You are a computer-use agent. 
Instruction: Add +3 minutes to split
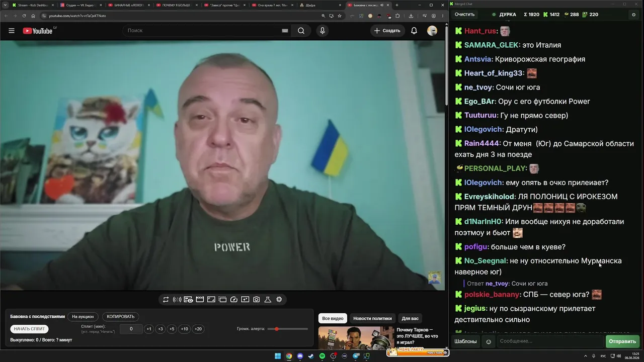click(160, 329)
